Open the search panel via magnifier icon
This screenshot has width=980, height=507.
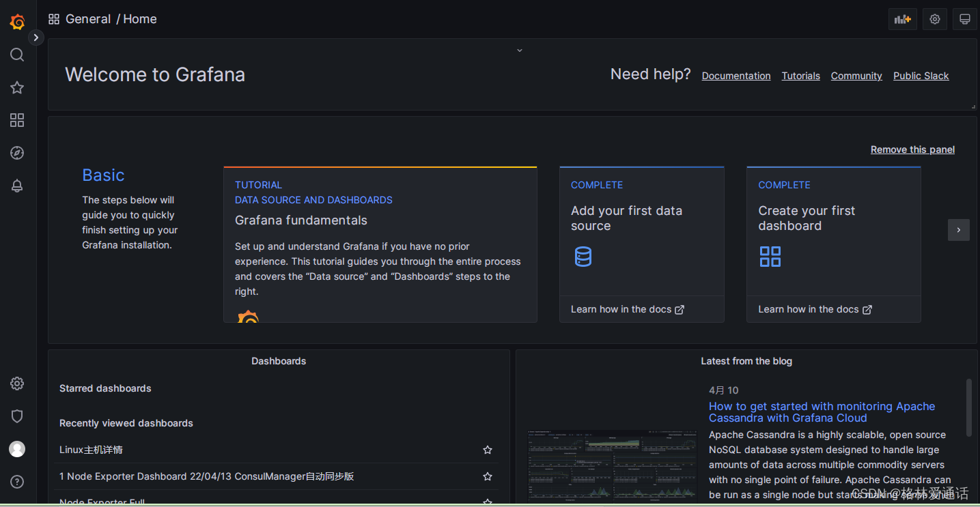point(17,55)
